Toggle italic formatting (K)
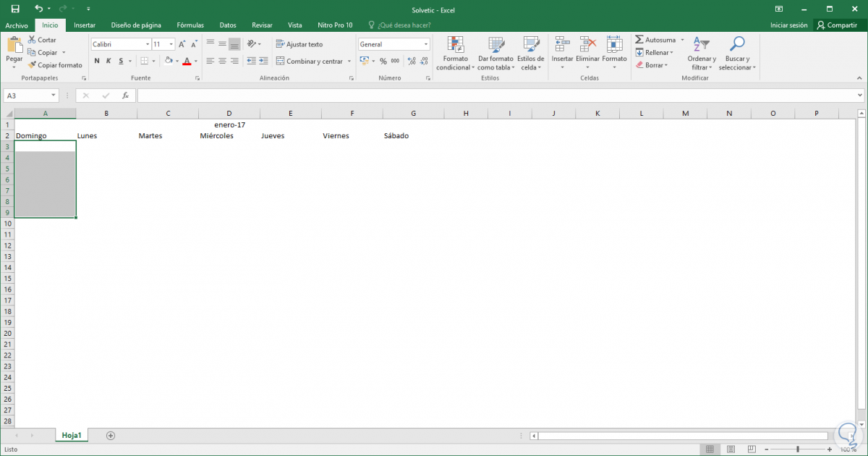This screenshot has height=456, width=868. pos(109,62)
